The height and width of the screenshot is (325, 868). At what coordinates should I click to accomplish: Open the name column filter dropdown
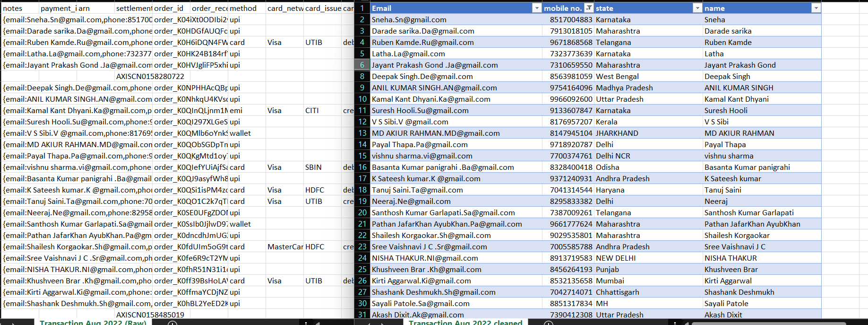pyautogui.click(x=816, y=8)
